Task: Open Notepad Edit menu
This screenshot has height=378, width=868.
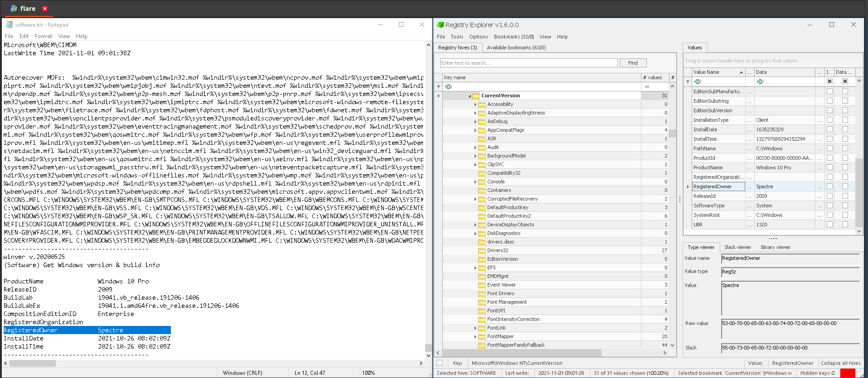Action: click(x=24, y=36)
